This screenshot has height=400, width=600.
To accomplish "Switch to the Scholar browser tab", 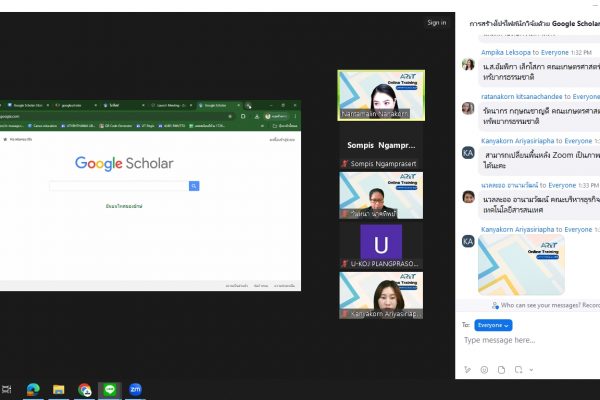I will coord(123,105).
